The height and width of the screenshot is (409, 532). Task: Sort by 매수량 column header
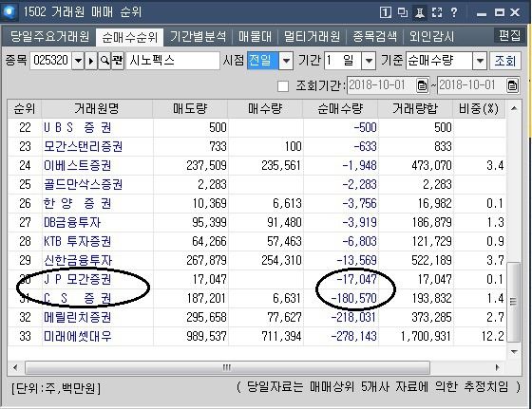point(265,109)
